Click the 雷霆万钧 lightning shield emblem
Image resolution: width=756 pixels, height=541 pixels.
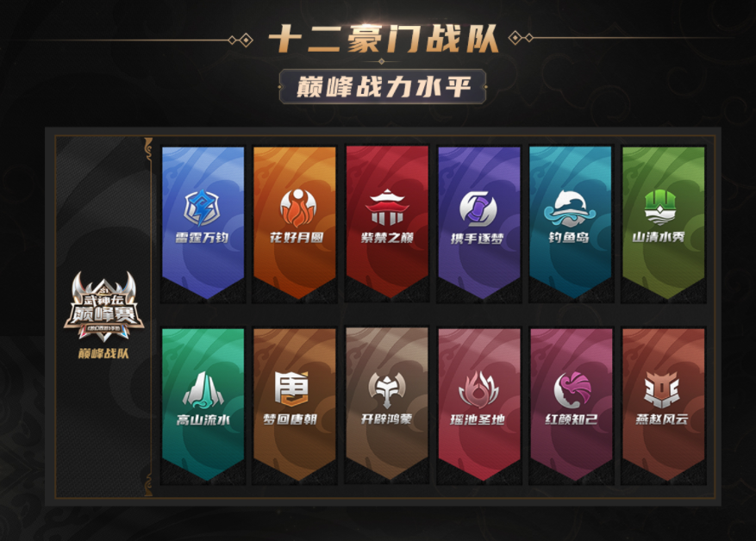[202, 208]
